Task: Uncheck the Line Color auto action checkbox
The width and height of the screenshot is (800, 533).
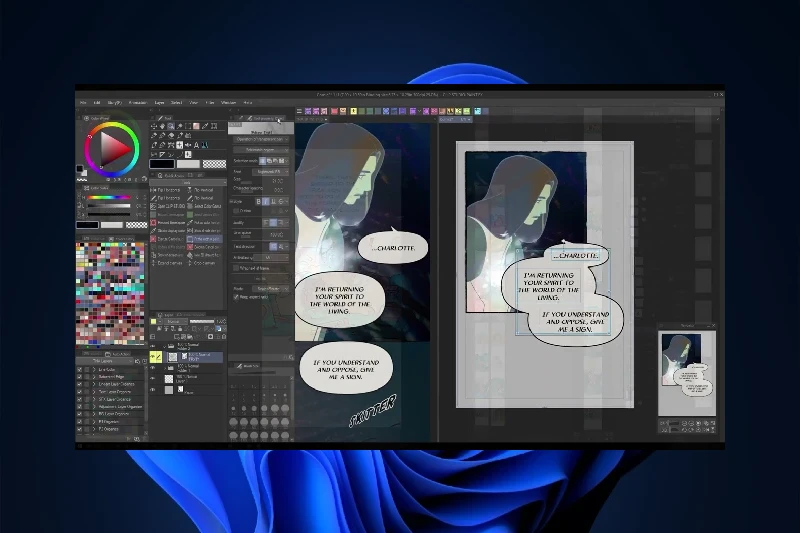Action: point(80,369)
